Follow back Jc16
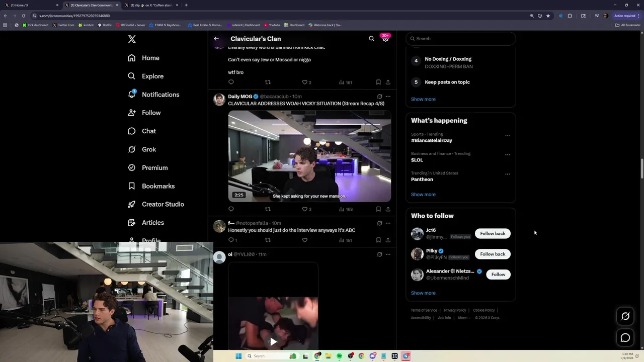Image resolution: width=644 pixels, height=362 pixels. 493,233
